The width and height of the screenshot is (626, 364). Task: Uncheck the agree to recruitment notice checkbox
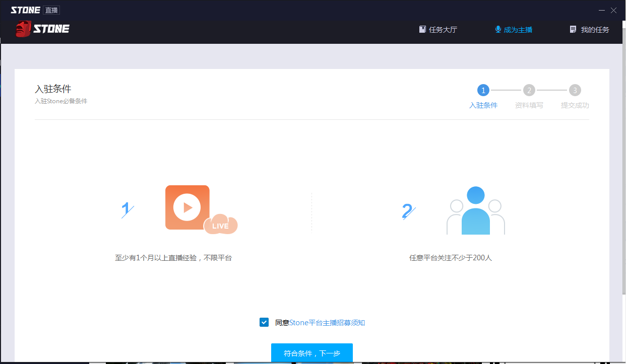tap(264, 322)
